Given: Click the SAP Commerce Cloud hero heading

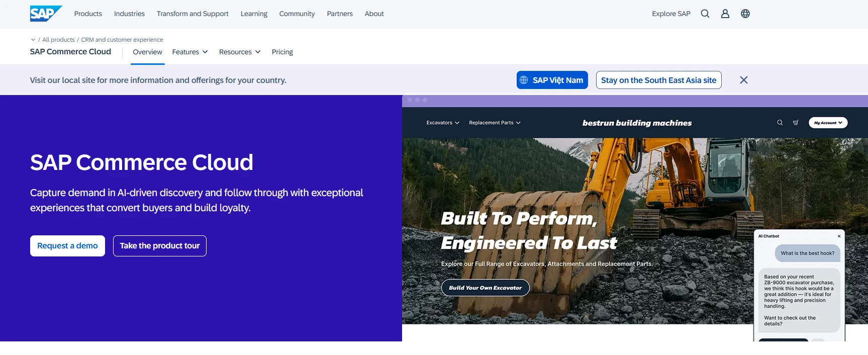Looking at the screenshot, I should coord(142,162).
